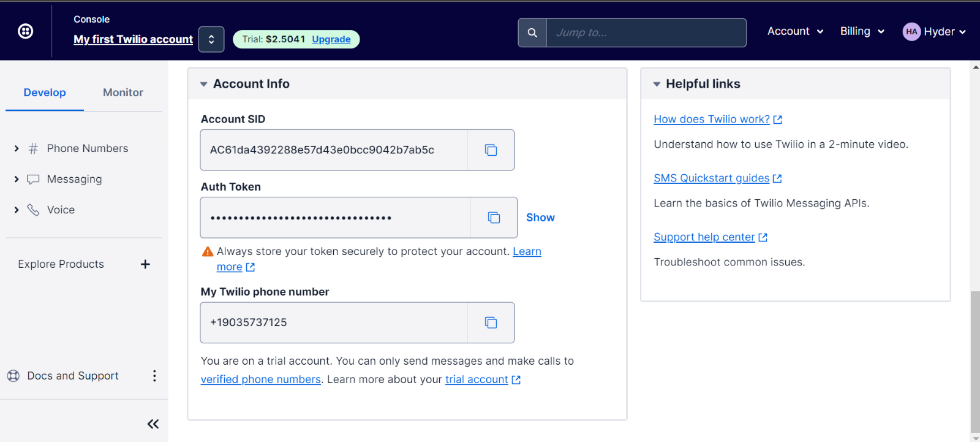Image resolution: width=980 pixels, height=442 pixels.
Task: Click the search magnifier icon
Action: coord(532,32)
